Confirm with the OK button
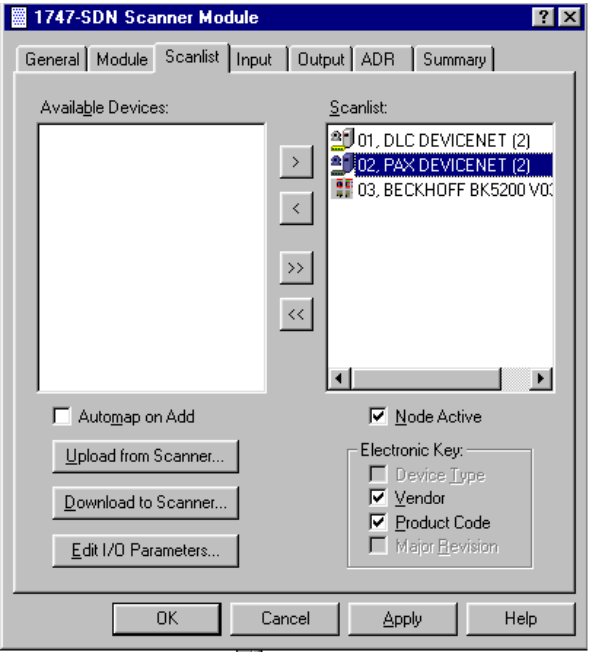Image resolution: width=589 pixels, height=652 pixels. [x=167, y=618]
